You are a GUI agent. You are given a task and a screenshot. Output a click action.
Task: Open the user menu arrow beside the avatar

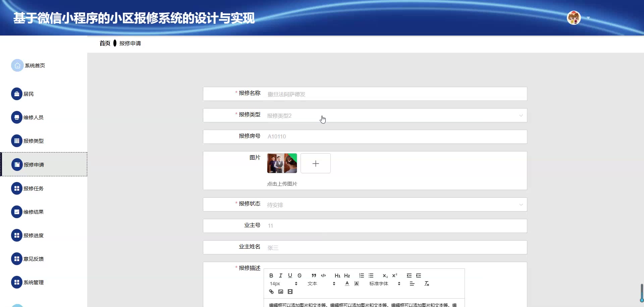[x=588, y=18]
